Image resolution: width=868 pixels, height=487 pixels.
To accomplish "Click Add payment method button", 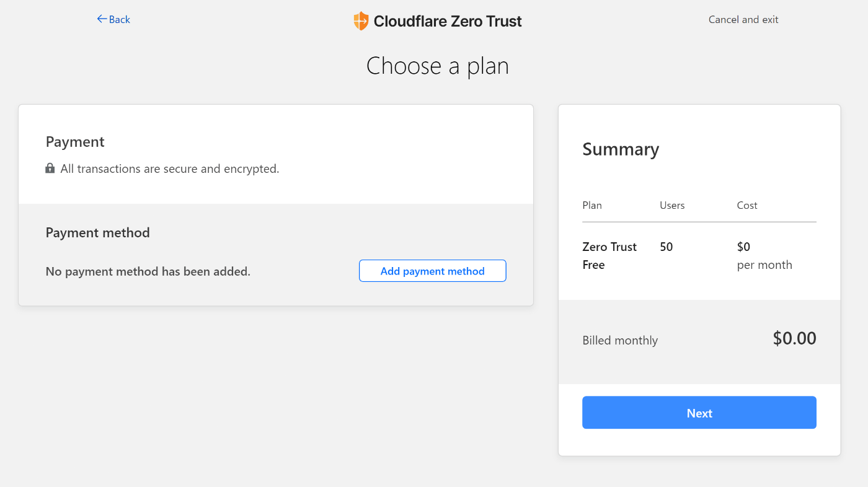I will tap(433, 271).
